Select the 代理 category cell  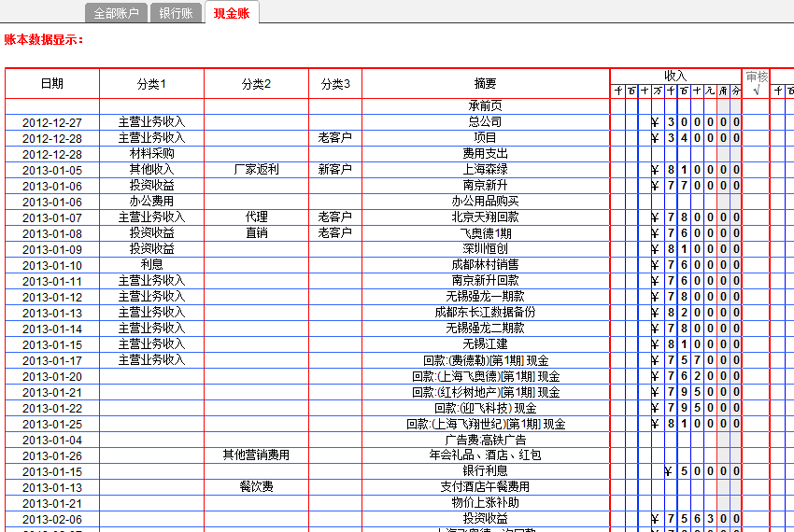(256, 217)
